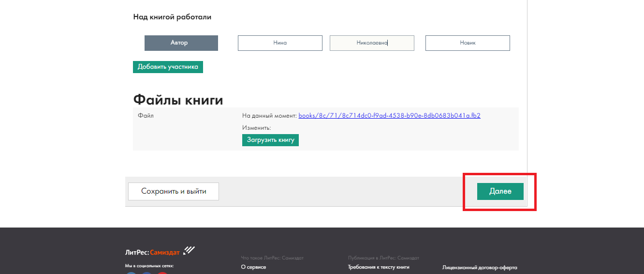
Task: Open the Лицензионный договор-оферта link
Action: pos(480,268)
